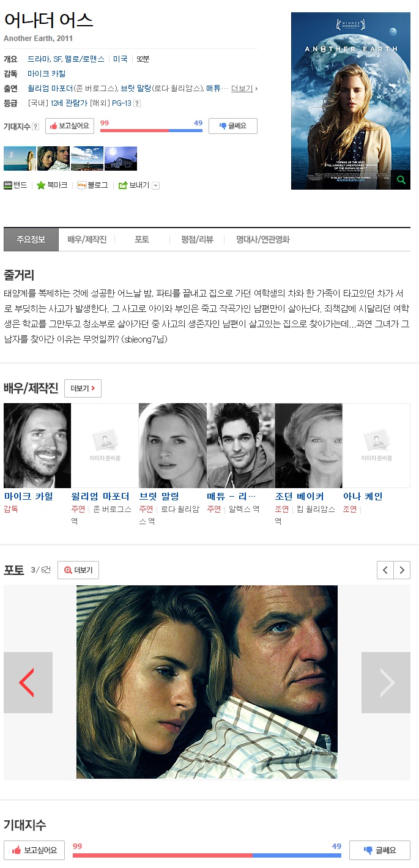
Task: Open director link 마이크 카힐 in 감독 row
Action: (x=46, y=74)
